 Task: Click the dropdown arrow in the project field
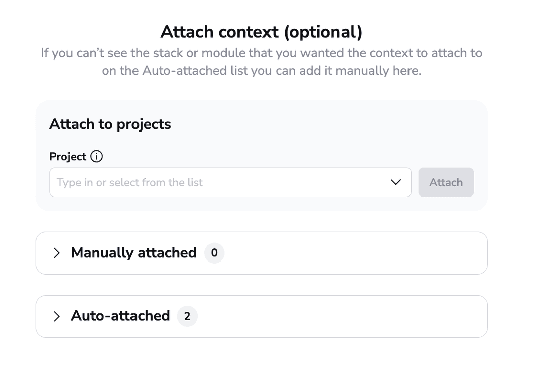(x=395, y=182)
